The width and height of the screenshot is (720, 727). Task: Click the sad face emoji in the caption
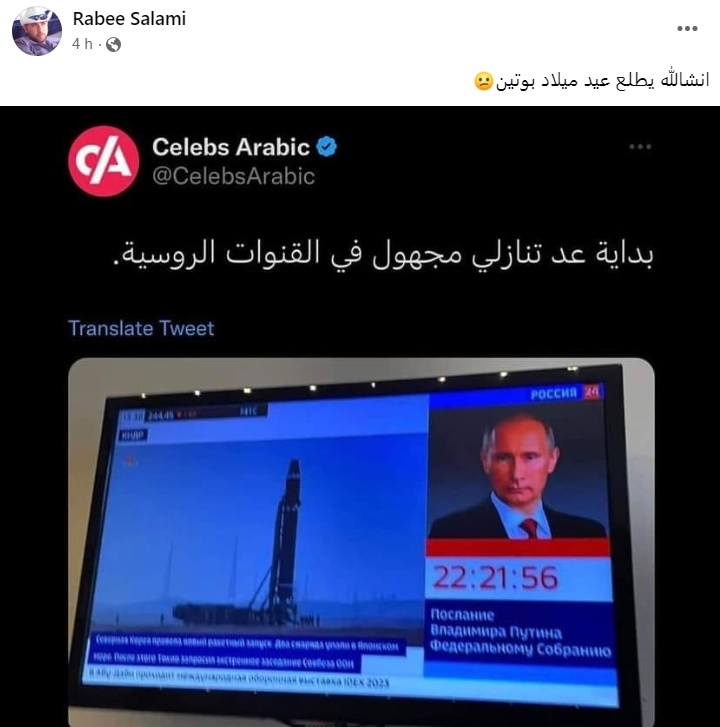pyautogui.click(x=484, y=81)
